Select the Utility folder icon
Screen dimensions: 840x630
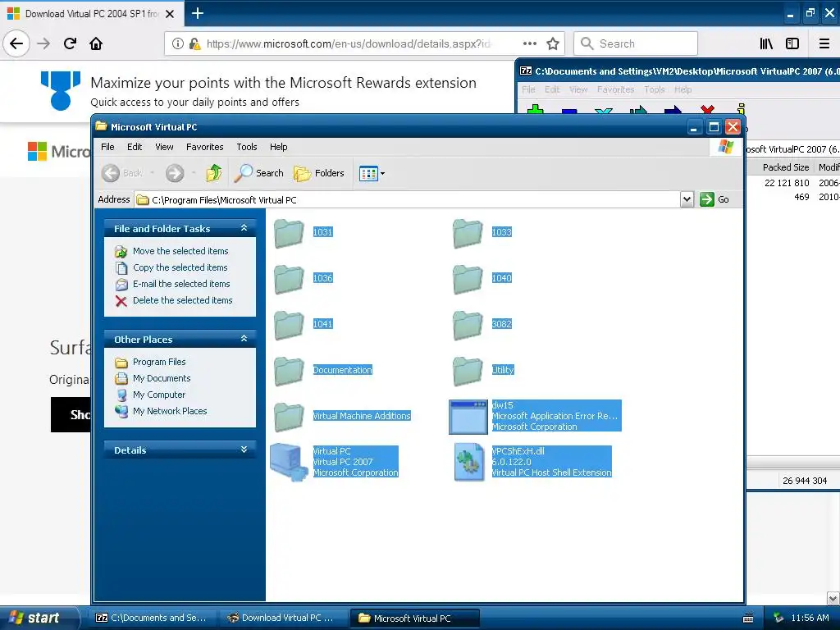tap(468, 372)
